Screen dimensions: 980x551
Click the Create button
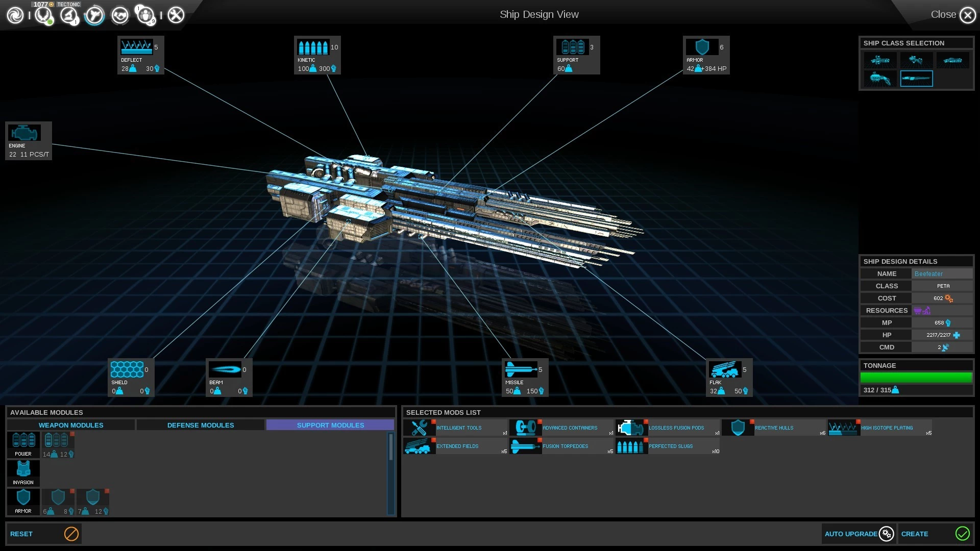pos(935,534)
